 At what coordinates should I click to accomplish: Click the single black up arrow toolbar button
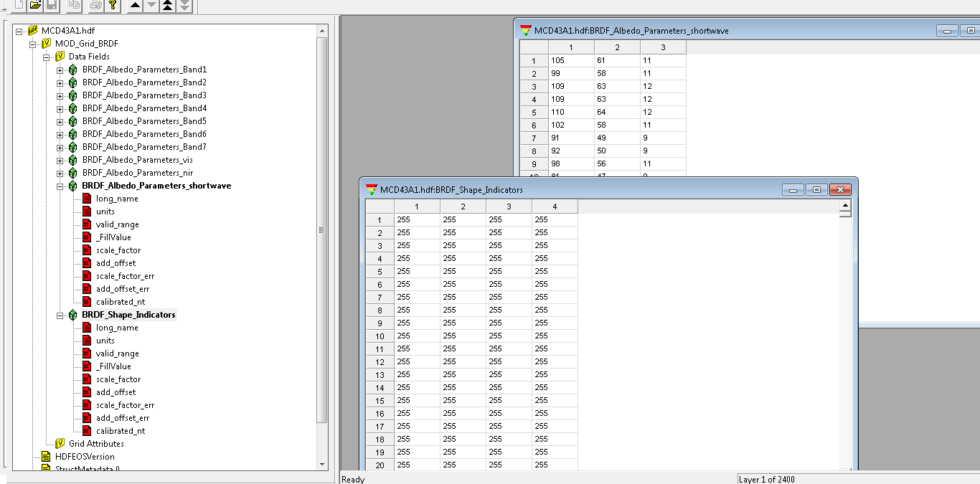[x=135, y=6]
